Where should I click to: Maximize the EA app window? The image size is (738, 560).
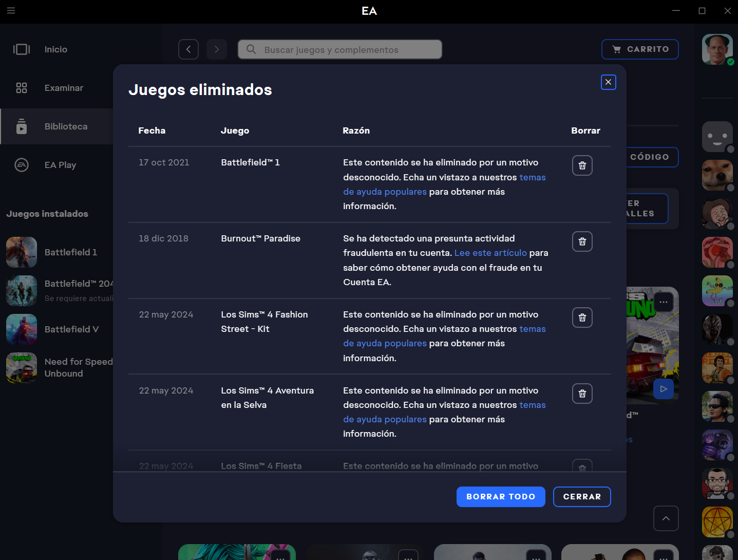pos(702,11)
